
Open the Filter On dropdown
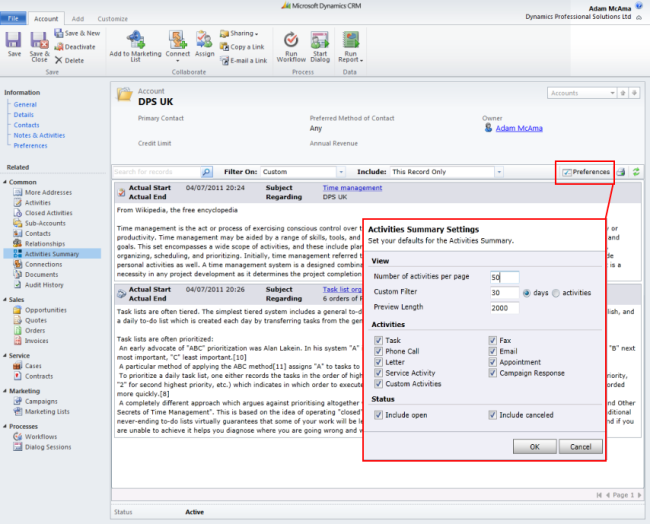click(341, 172)
